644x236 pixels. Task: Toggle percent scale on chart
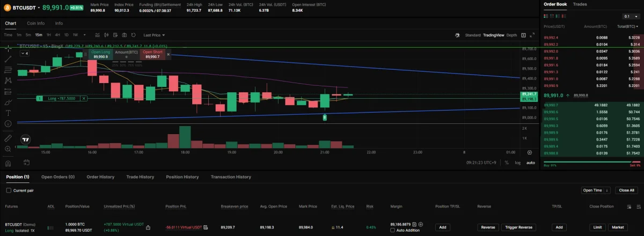pyautogui.click(x=507, y=163)
